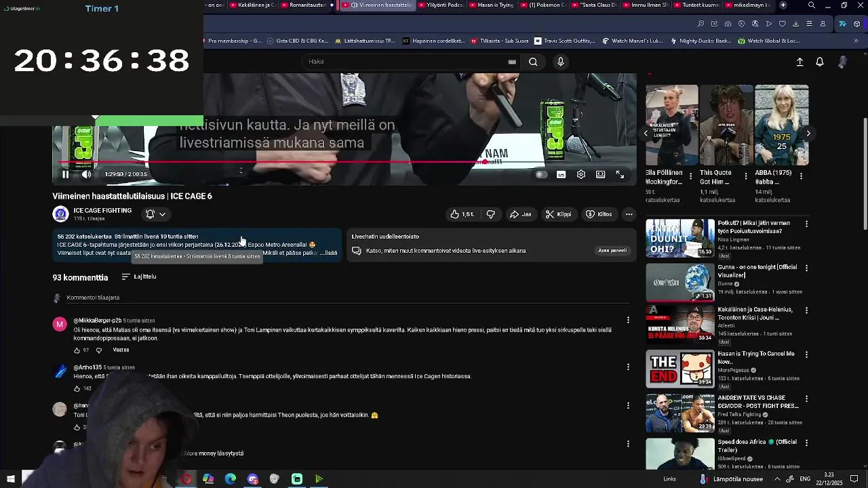Image resolution: width=868 pixels, height=488 pixels.
Task: Open a new browser tab with plus
Action: click(x=783, y=5)
